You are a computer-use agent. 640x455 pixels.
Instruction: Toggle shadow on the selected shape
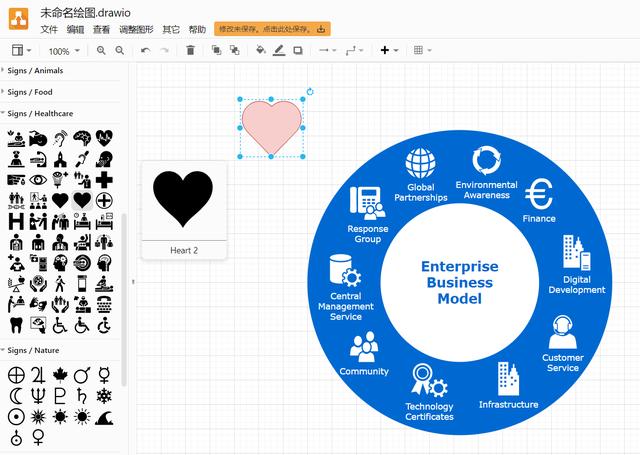[298, 50]
